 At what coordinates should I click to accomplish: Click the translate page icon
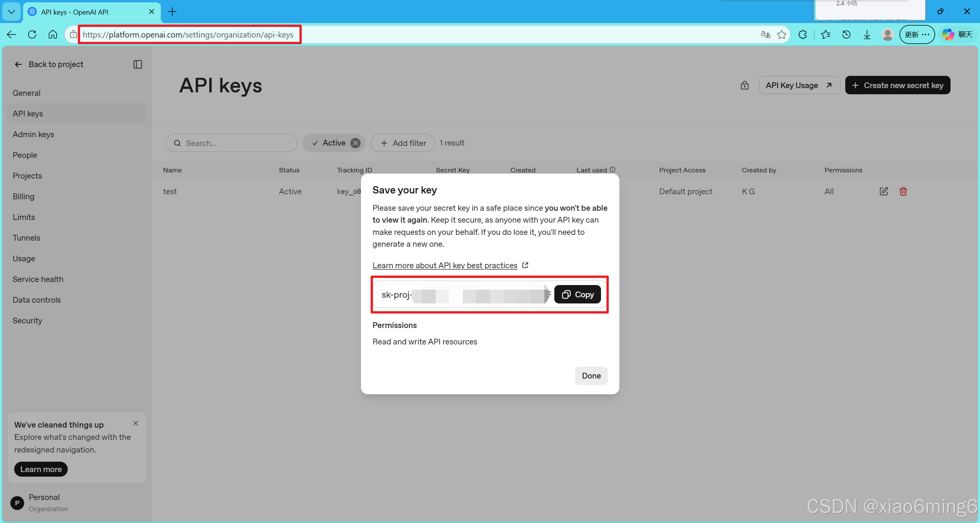765,34
